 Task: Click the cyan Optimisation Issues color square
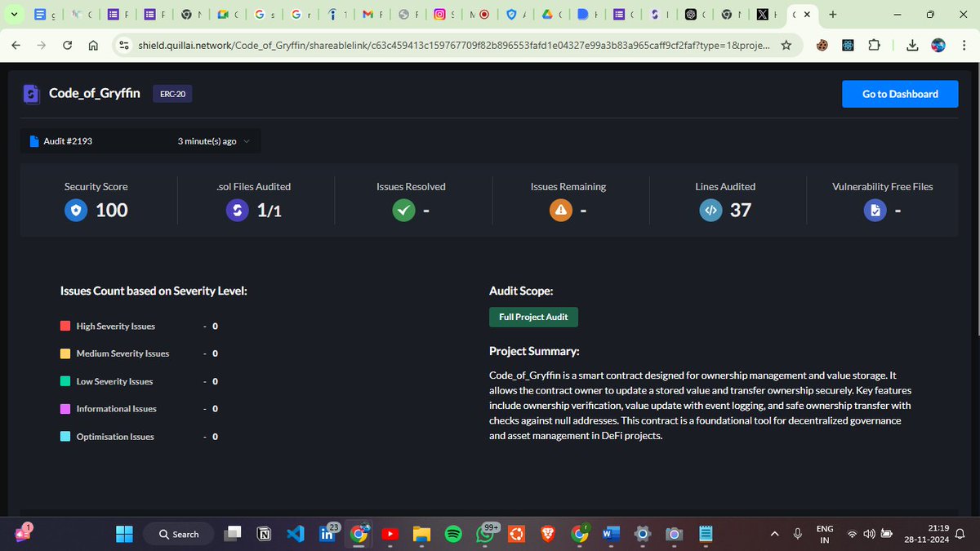(x=65, y=437)
